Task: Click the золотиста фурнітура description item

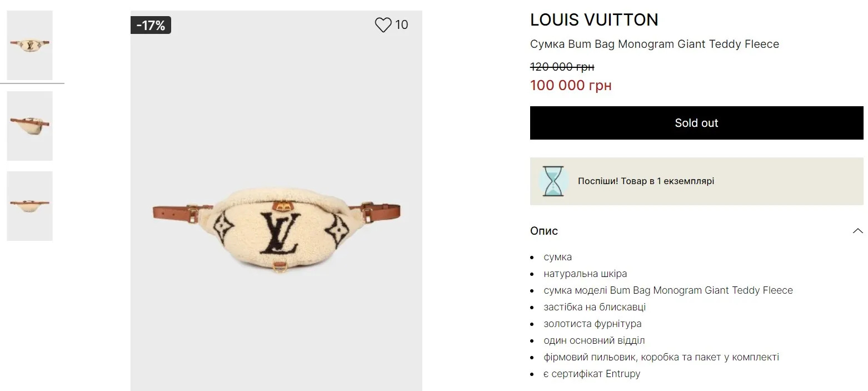Action: [592, 324]
